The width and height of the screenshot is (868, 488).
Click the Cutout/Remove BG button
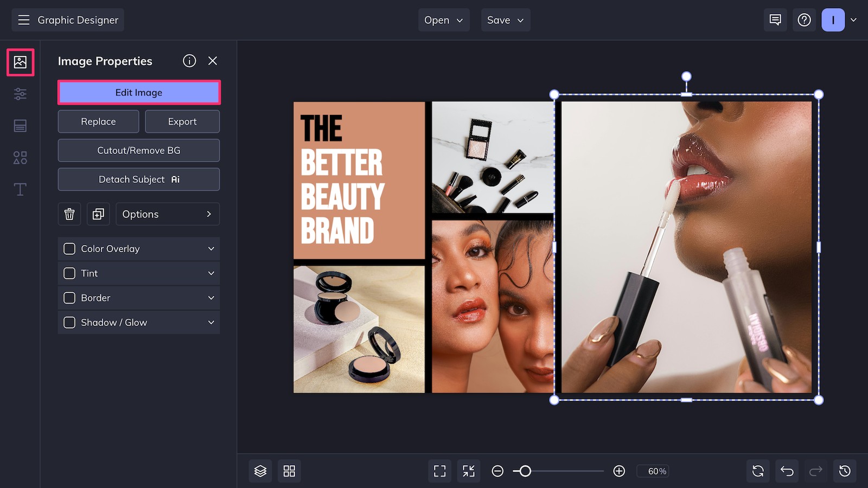(x=139, y=150)
